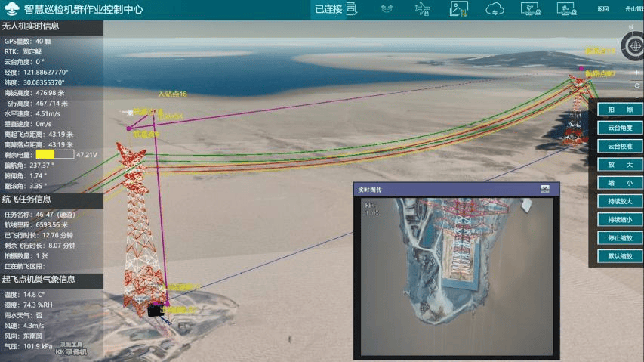Click the two-way sync arrows icon
Image resolution: width=644 pixels, height=362 pixels.
pyautogui.click(x=388, y=9)
